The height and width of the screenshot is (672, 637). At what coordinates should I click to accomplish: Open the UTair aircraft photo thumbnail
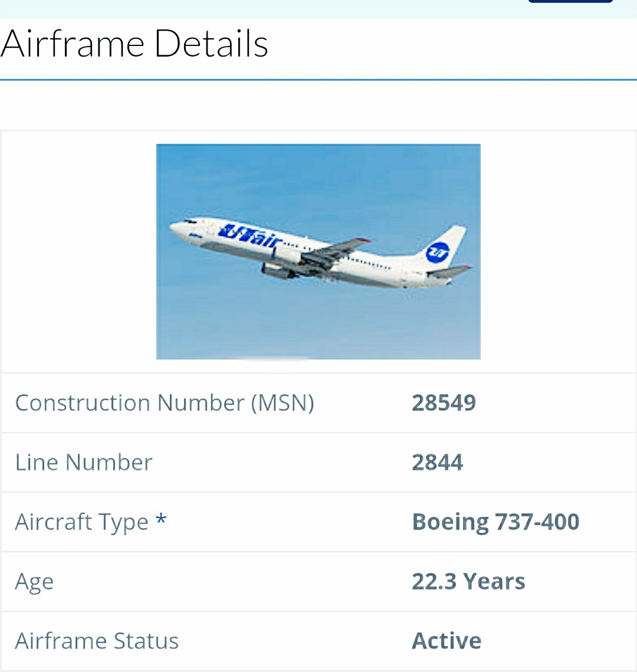[x=318, y=252]
